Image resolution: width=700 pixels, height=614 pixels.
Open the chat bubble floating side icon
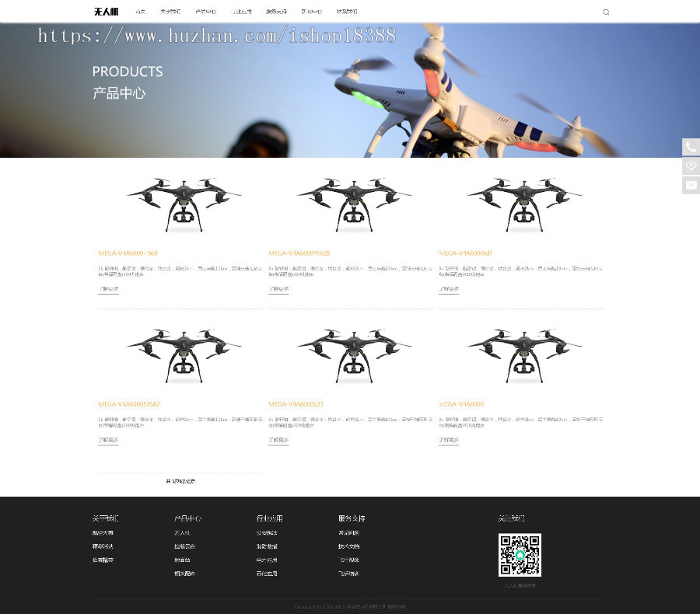(x=691, y=166)
